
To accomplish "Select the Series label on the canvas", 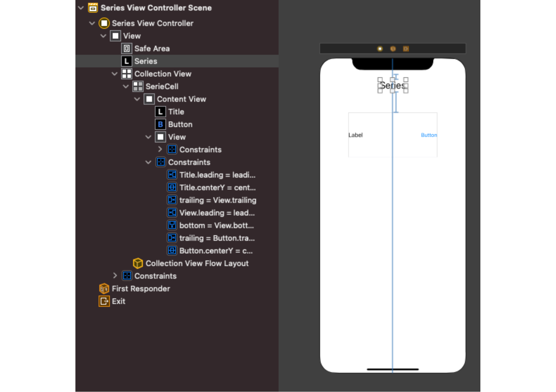I will tap(393, 85).
